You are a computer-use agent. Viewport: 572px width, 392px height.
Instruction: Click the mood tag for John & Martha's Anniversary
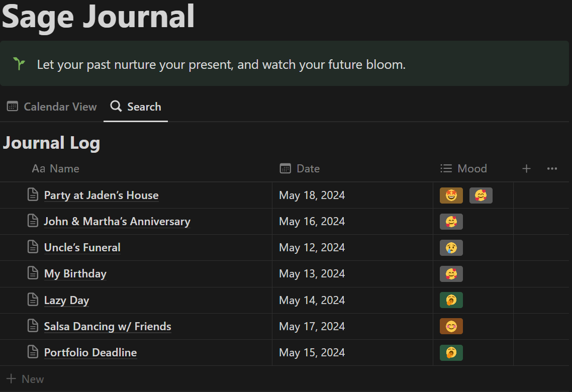(x=451, y=222)
